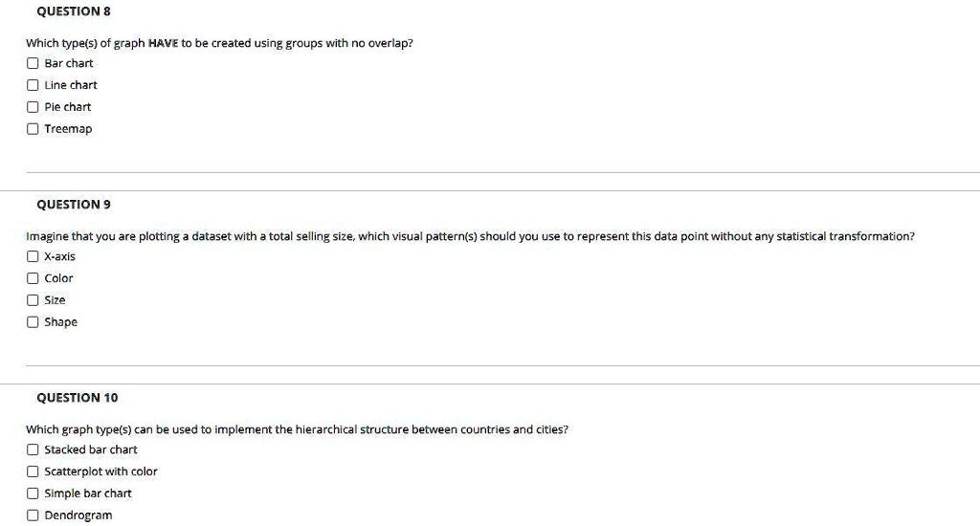
Task: Select the Size checkbox
Action: click(x=33, y=300)
